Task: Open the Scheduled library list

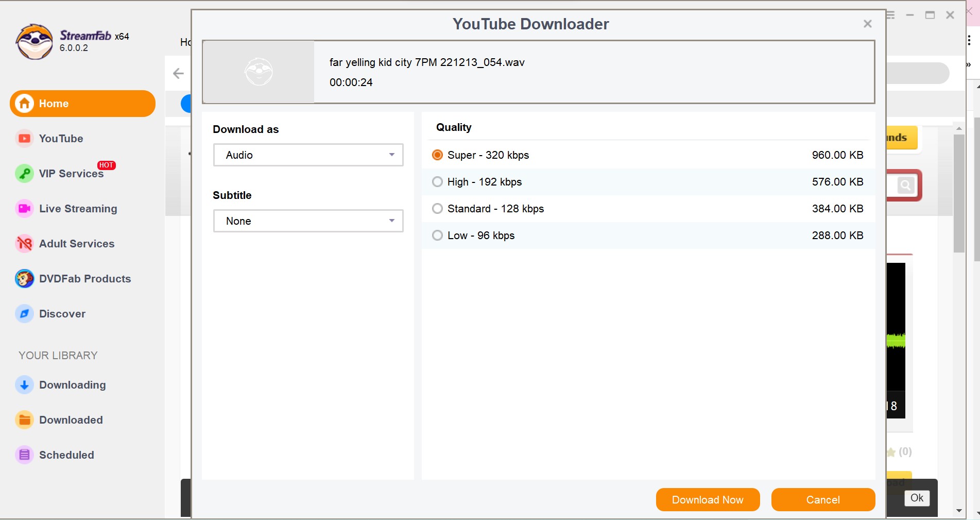Action: click(66, 455)
